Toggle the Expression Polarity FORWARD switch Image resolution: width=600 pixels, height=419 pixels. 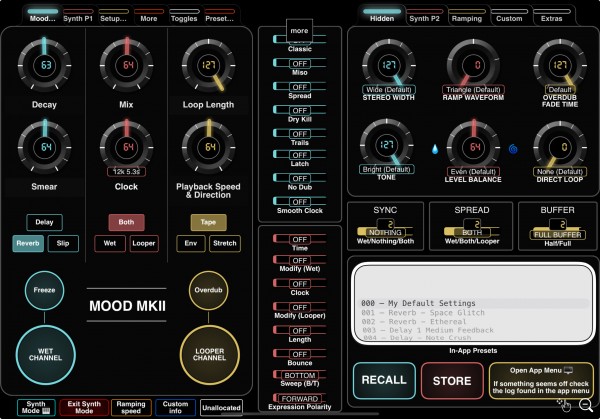click(x=300, y=398)
